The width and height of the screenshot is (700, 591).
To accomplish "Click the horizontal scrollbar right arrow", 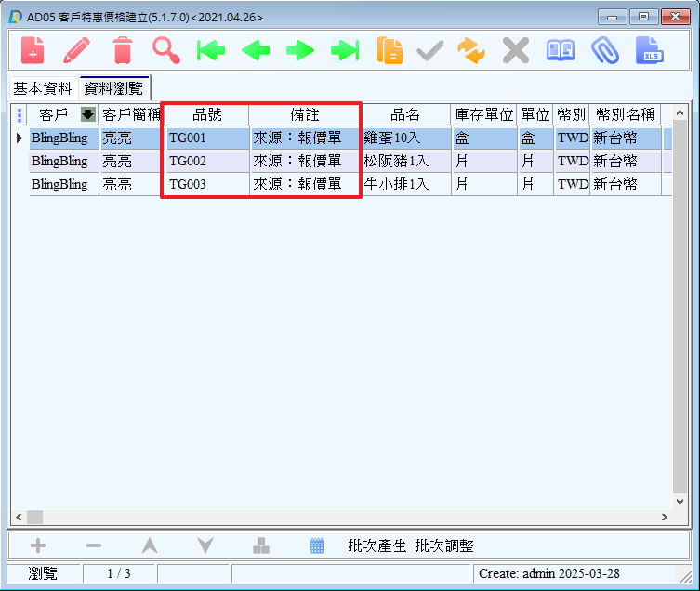I will 665,517.
